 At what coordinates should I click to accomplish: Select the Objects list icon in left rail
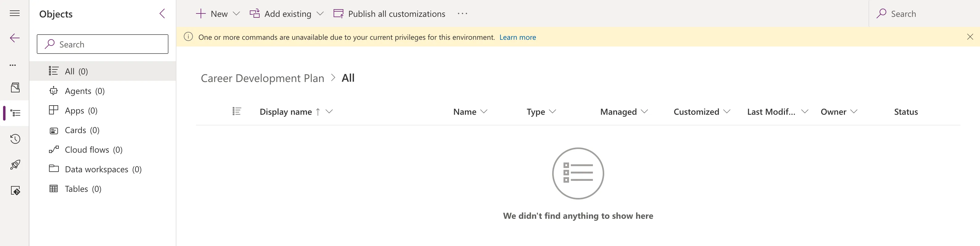(15, 113)
